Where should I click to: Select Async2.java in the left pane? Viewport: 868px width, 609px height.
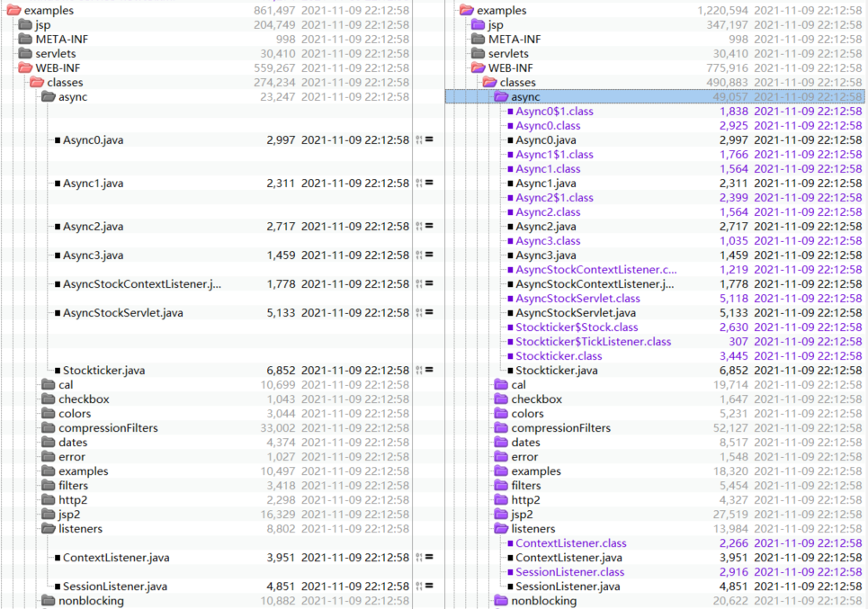coord(93,227)
